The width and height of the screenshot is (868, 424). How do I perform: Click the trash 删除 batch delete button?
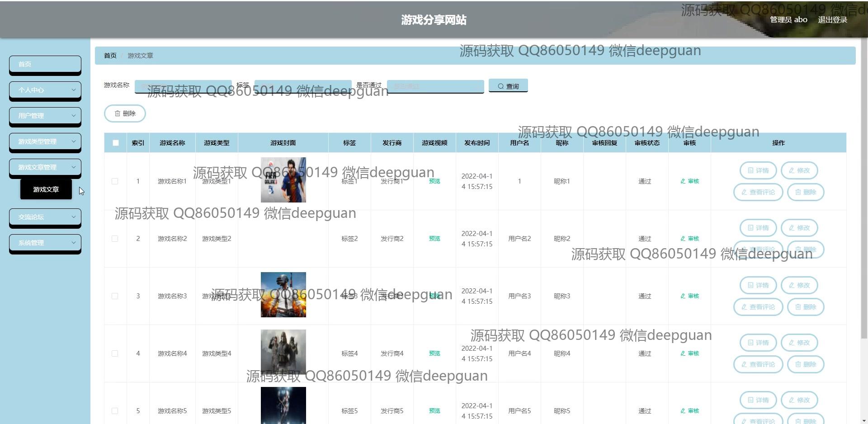tap(125, 113)
